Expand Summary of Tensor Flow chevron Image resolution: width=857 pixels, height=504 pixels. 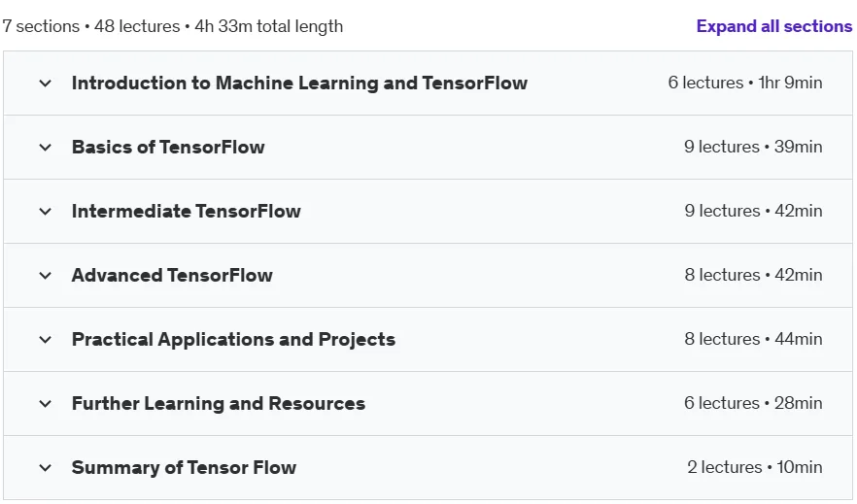coord(46,468)
